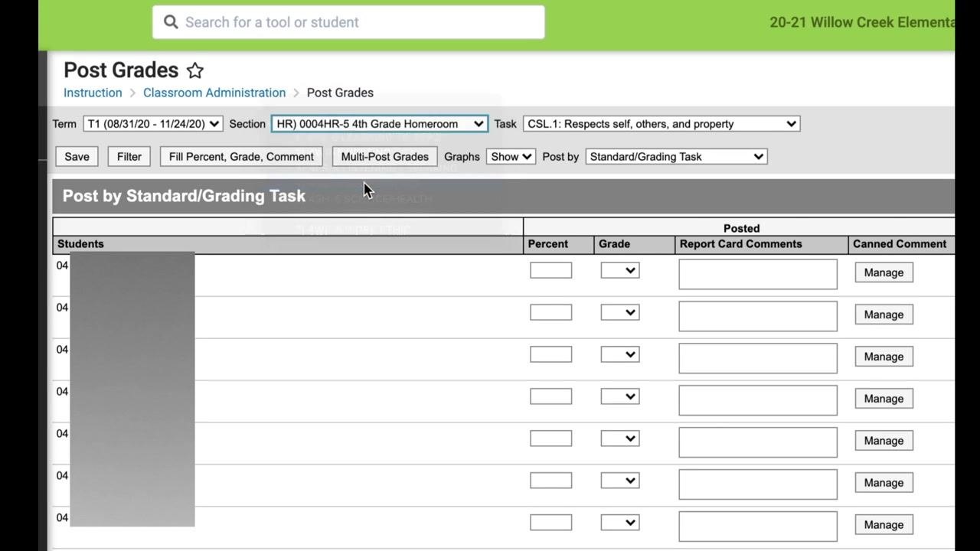Image resolution: width=980 pixels, height=551 pixels.
Task: Click Percent field in second student row
Action: pyautogui.click(x=550, y=312)
